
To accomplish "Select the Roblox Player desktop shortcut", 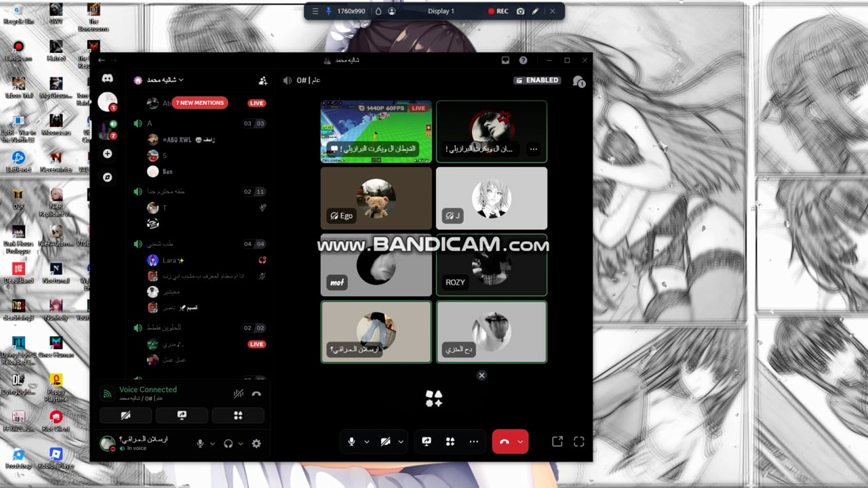I will click(x=56, y=458).
